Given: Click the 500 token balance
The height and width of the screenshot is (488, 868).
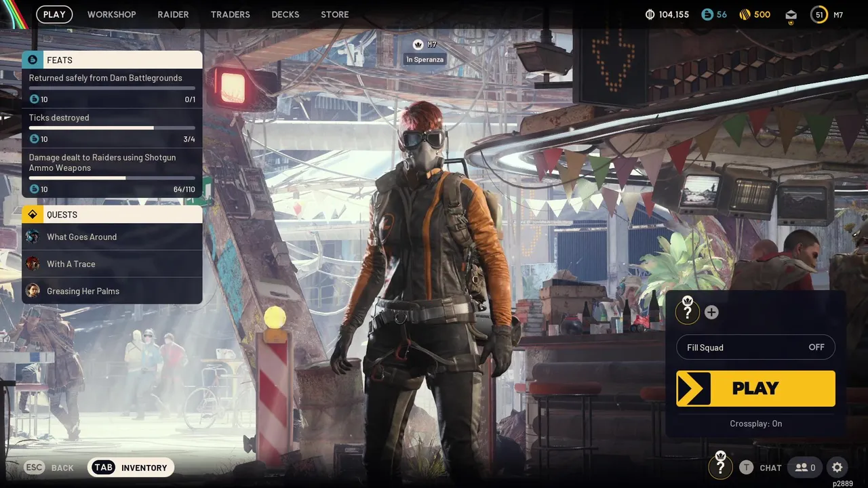Looking at the screenshot, I should pyautogui.click(x=762, y=14).
